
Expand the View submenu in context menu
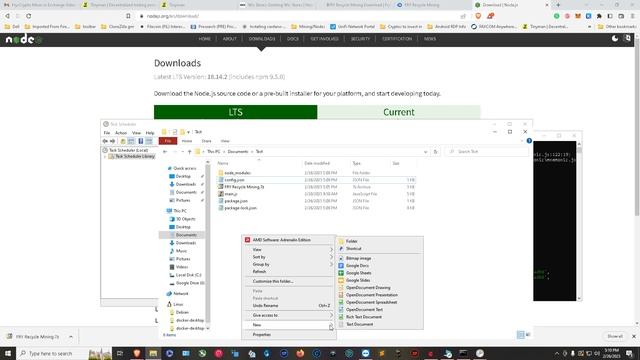(289, 249)
